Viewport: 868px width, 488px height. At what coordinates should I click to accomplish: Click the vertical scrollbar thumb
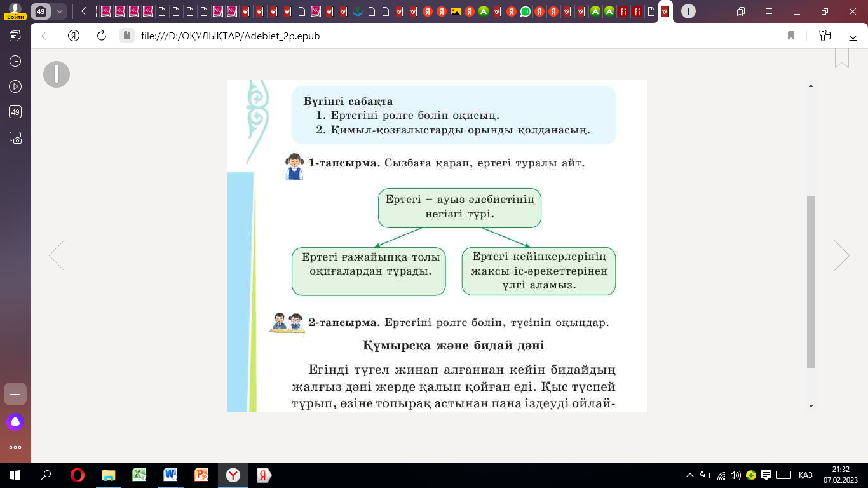[811, 282]
